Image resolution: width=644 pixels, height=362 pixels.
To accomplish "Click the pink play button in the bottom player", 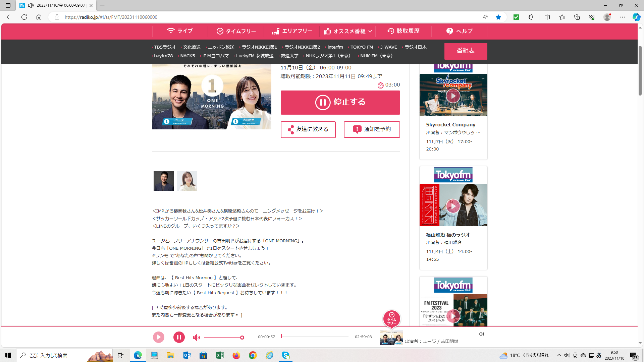I will coord(159,337).
